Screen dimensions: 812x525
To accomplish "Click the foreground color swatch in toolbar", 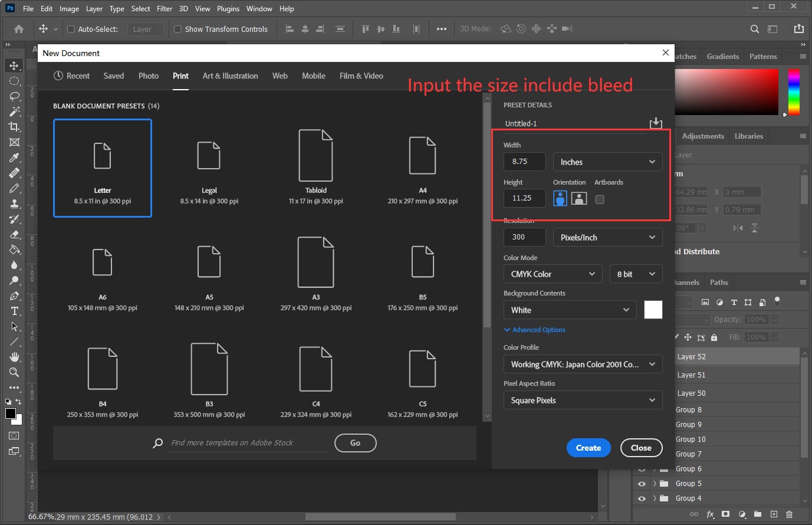I will tap(10, 414).
